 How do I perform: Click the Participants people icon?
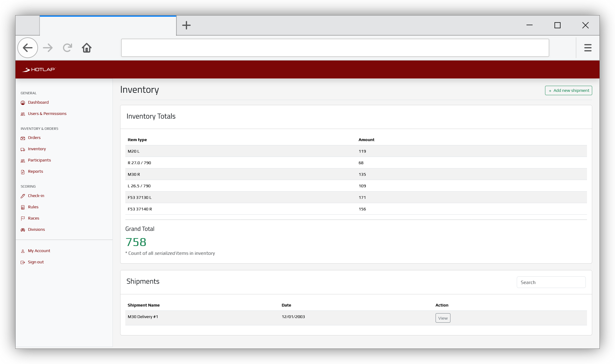coord(23,160)
